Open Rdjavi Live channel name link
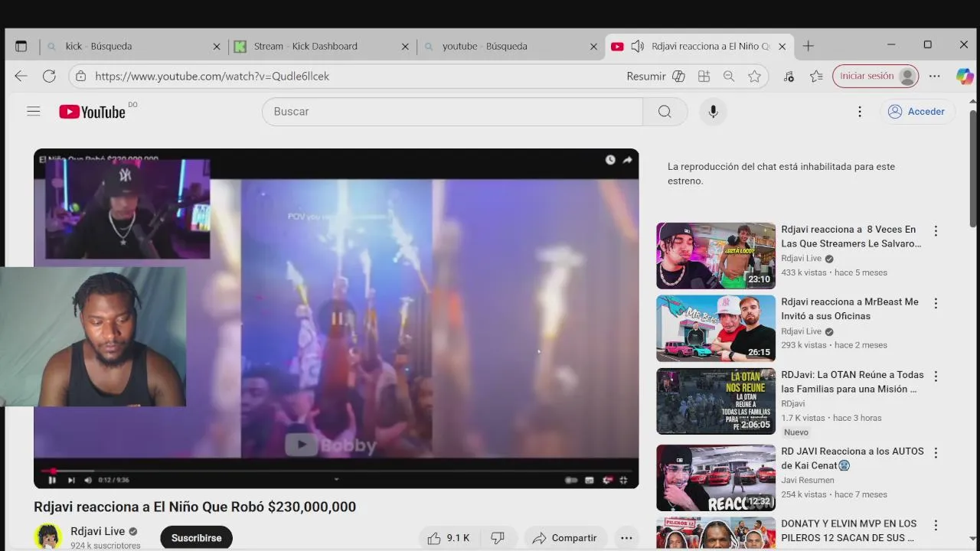The height and width of the screenshot is (551, 980). 97,531
